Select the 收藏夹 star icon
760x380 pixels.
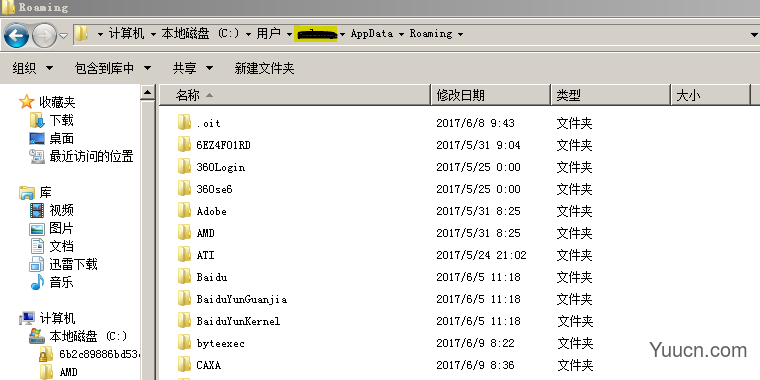(26, 102)
